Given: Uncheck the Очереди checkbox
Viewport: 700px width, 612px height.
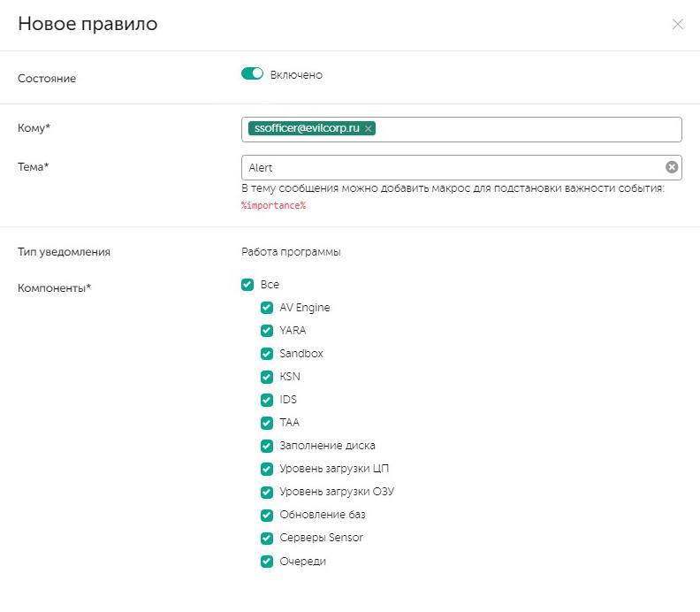Looking at the screenshot, I should [x=267, y=561].
